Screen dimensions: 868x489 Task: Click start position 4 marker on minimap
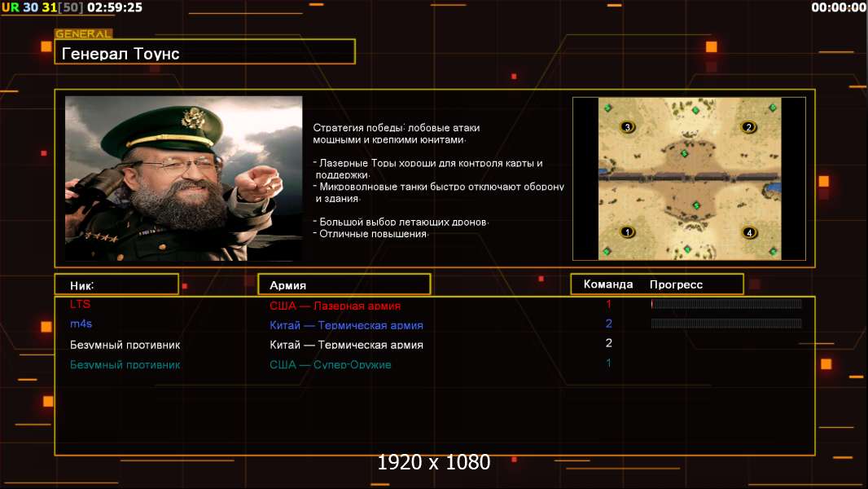click(x=749, y=232)
